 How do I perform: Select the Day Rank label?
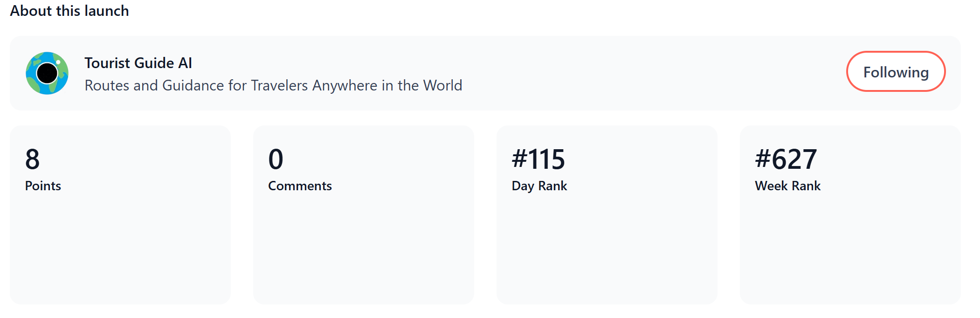click(x=539, y=186)
